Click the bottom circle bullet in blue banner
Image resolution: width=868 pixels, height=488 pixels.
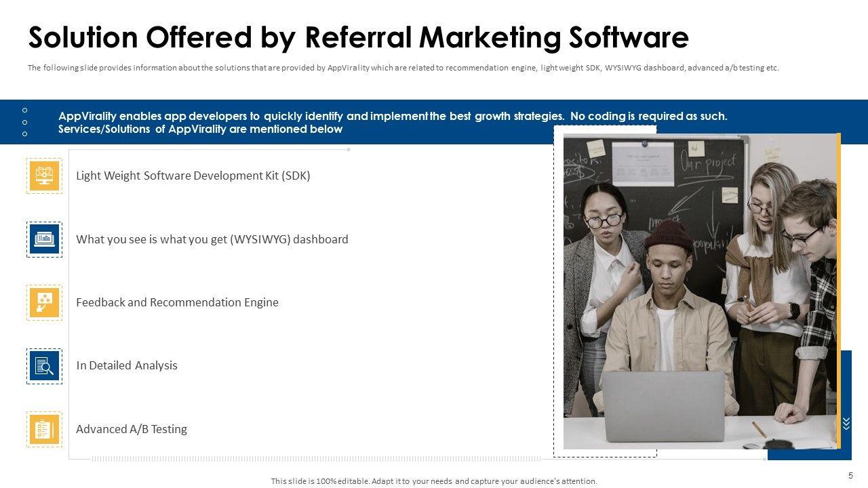[x=25, y=134]
